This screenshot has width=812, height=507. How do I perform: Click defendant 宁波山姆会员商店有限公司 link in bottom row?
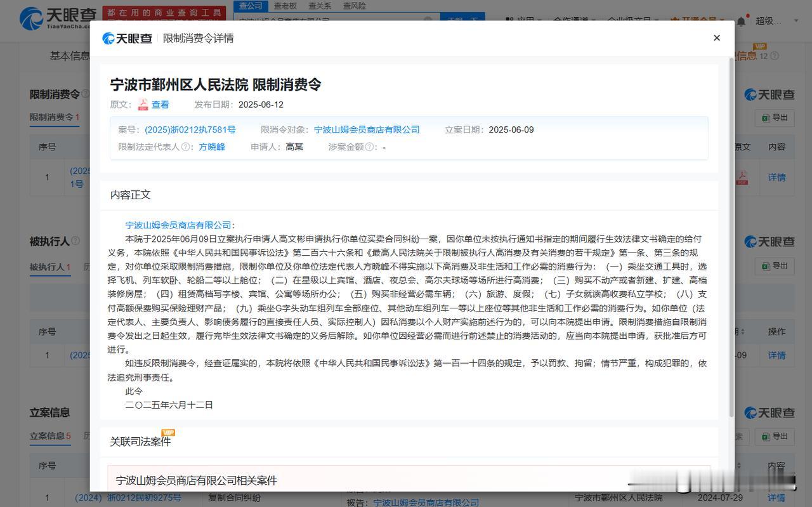(x=426, y=503)
